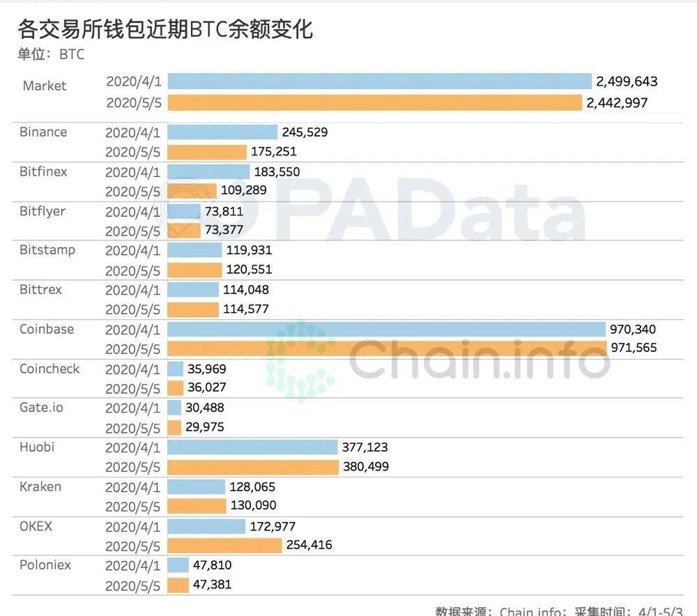Click the Market 2020/4/1 blue bar

pyautogui.click(x=380, y=82)
